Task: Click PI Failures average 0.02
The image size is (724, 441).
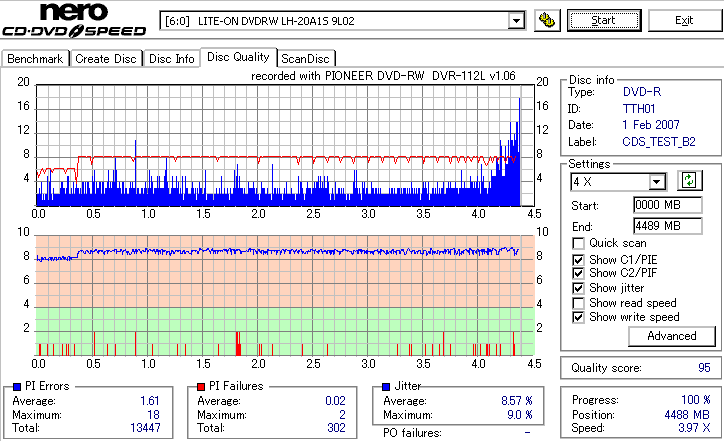Action: click(335, 400)
